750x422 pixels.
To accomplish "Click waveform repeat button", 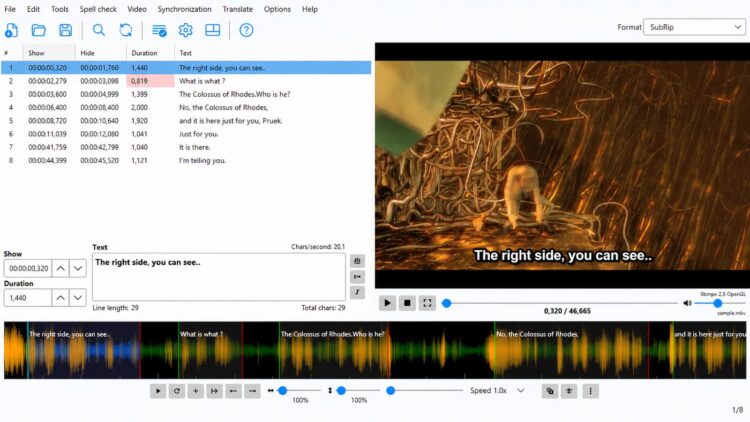I will pyautogui.click(x=176, y=391).
